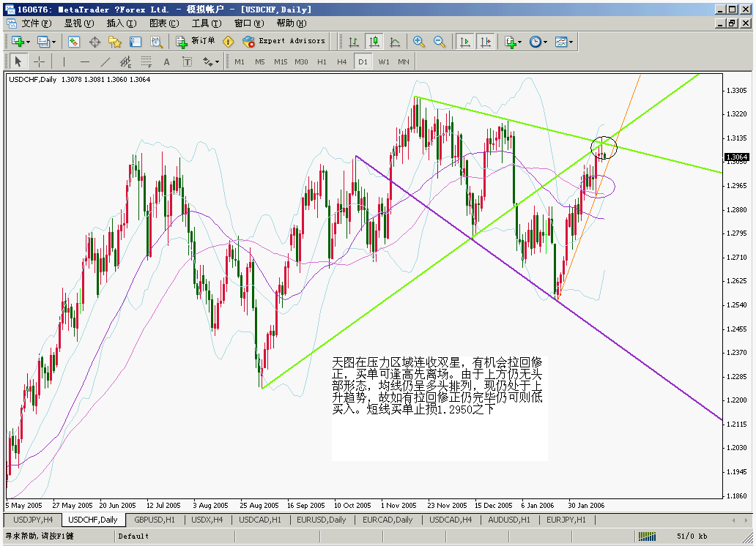Open the Market Watch window icon
756x546 pixels.
74,42
